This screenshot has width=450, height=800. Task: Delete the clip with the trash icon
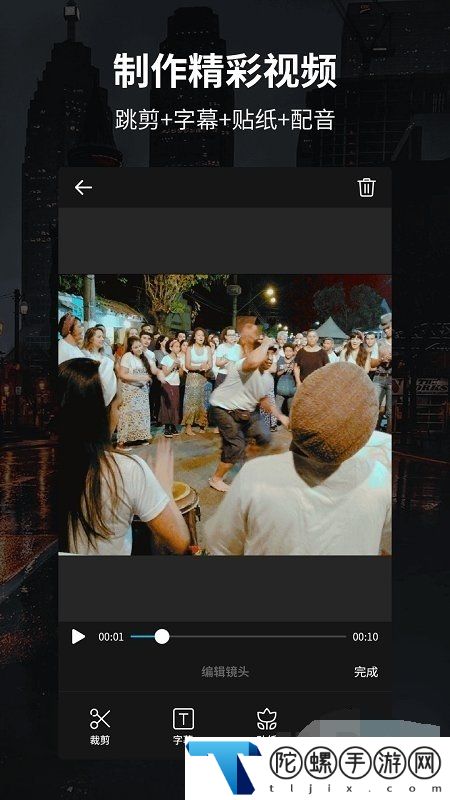tap(366, 187)
